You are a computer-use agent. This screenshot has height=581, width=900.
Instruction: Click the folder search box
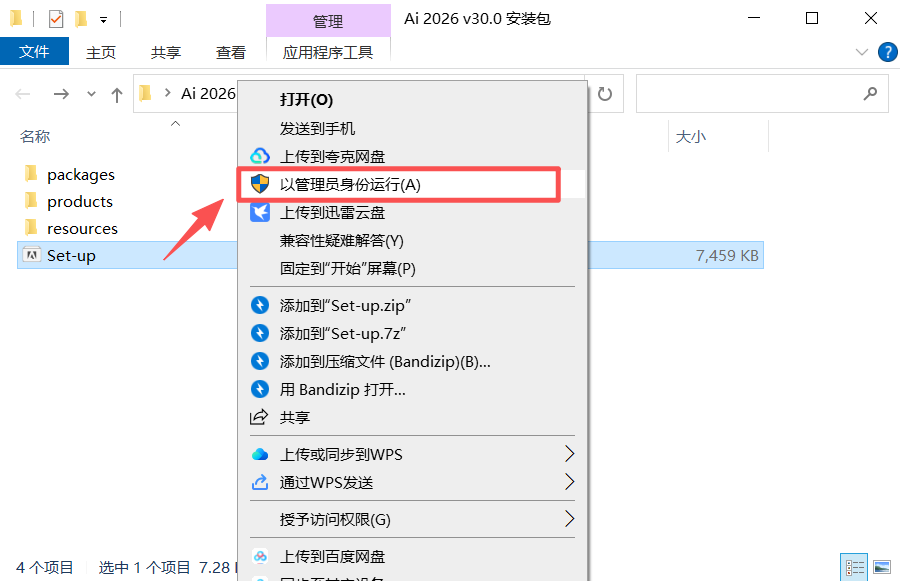click(760, 93)
